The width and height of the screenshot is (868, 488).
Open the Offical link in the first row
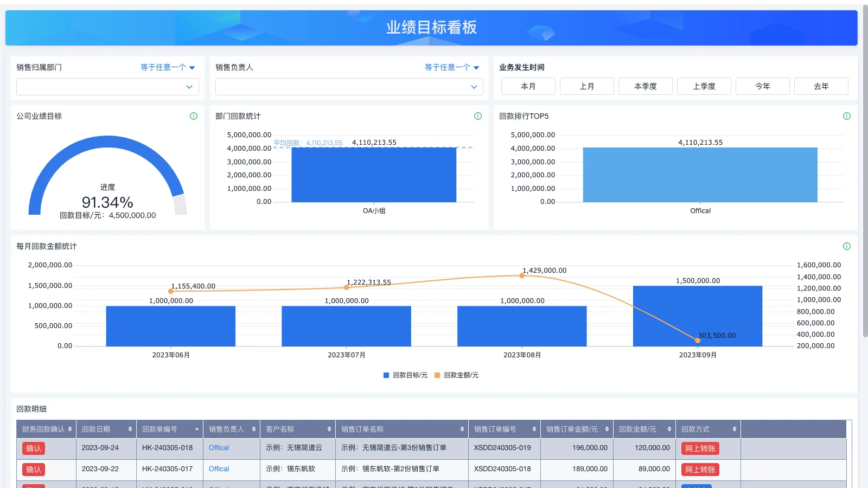pyautogui.click(x=218, y=448)
